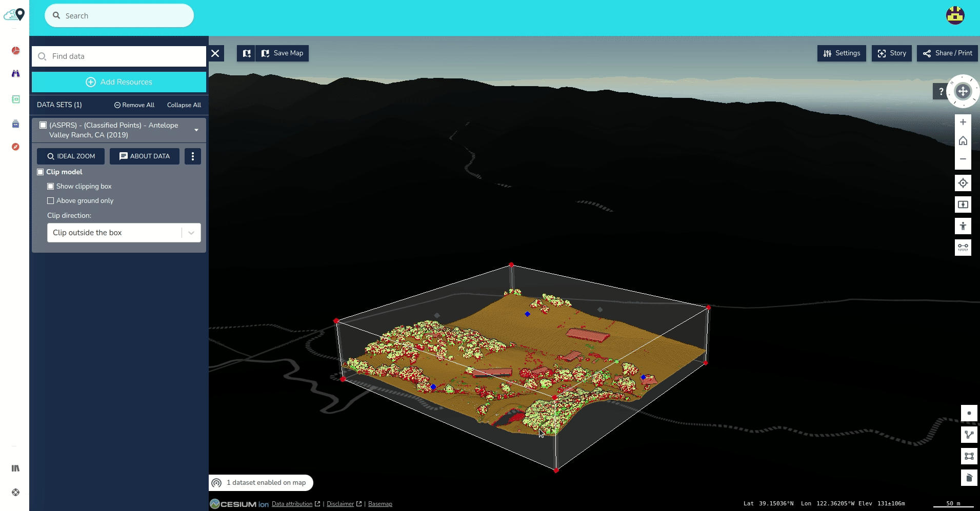Open the binoculars explore icon in sidebar
Image resolution: width=980 pixels, height=511 pixels.
point(15,74)
